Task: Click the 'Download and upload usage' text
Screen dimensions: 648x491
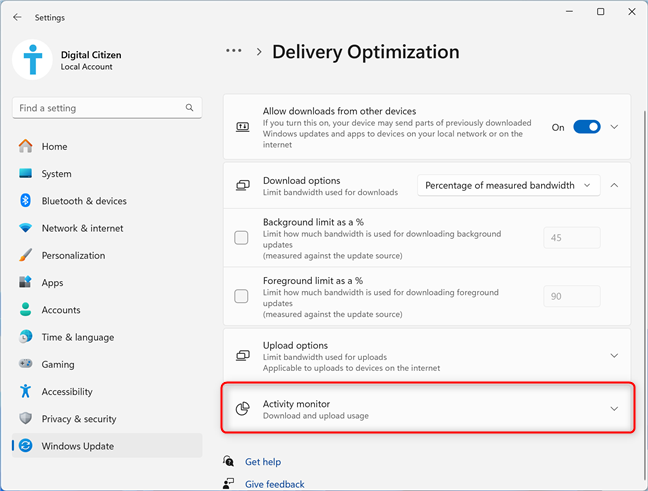Action: pos(316,416)
